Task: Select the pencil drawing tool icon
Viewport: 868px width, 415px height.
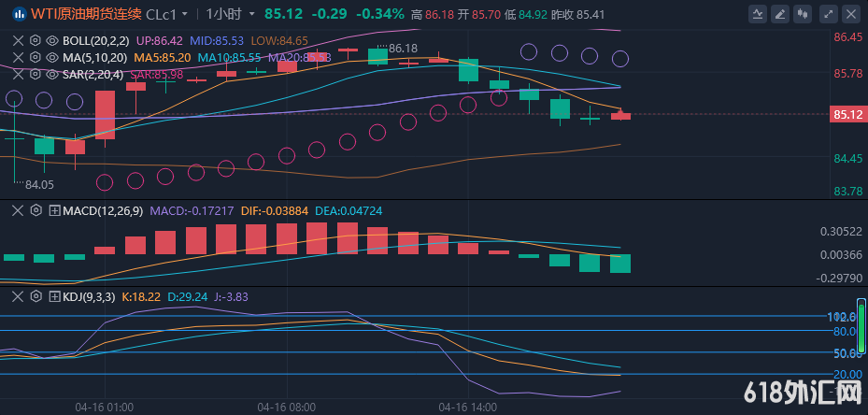Action: 779,14
